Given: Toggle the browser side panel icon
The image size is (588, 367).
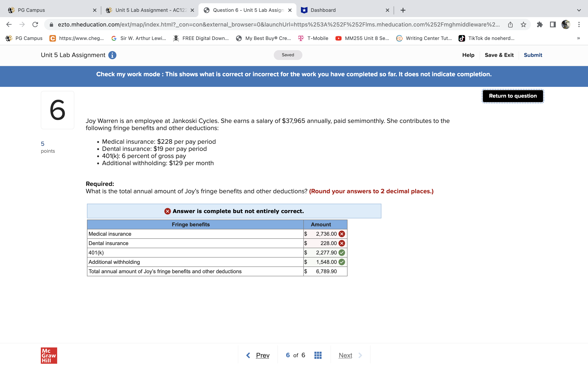Looking at the screenshot, I should click(553, 24).
